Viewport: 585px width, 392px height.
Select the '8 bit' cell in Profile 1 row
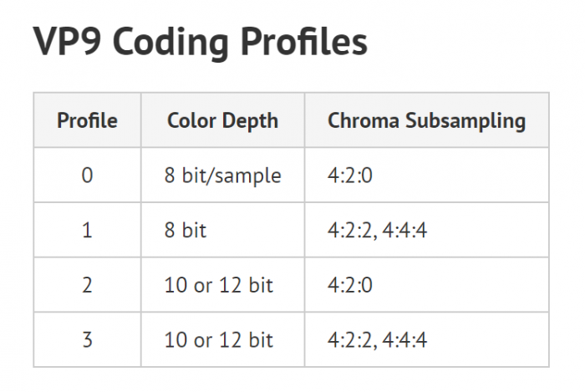[186, 230]
